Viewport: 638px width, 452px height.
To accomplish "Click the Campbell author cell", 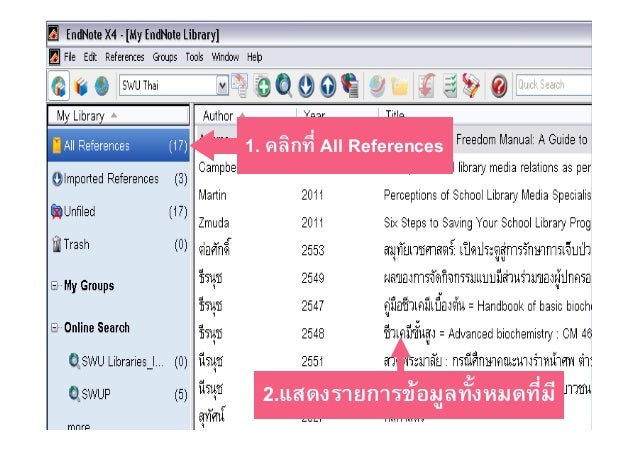I will tap(217, 168).
